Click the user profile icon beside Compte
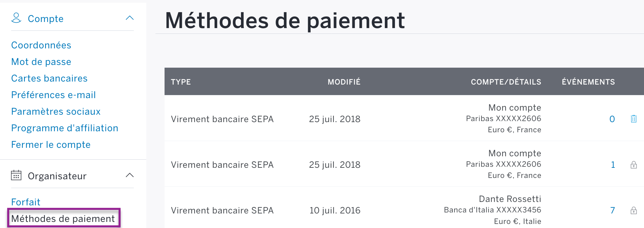Image resolution: width=644 pixels, height=228 pixels. 16,18
